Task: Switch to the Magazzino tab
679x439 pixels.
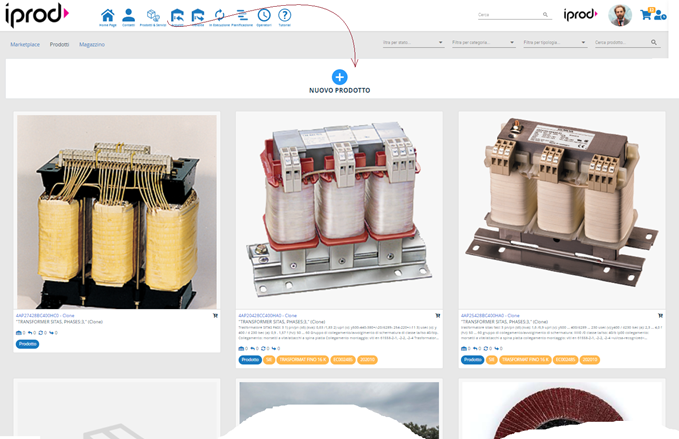Action: pos(92,45)
